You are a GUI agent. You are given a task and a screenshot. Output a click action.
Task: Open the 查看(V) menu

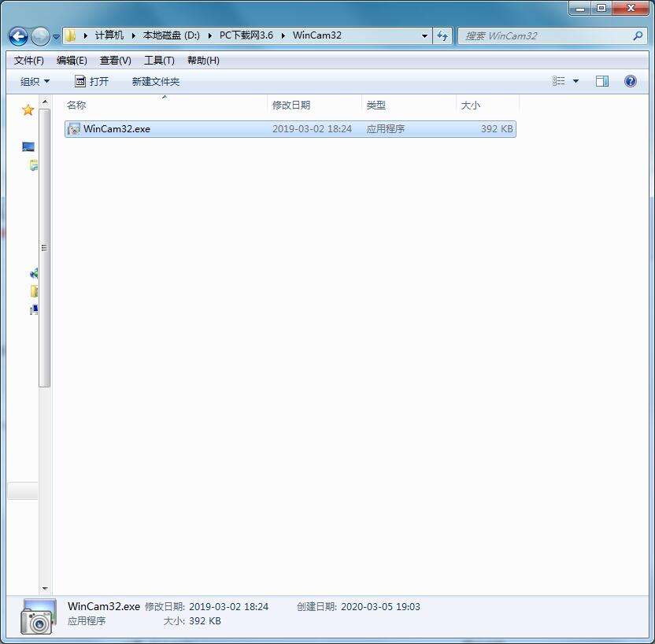[x=115, y=61]
